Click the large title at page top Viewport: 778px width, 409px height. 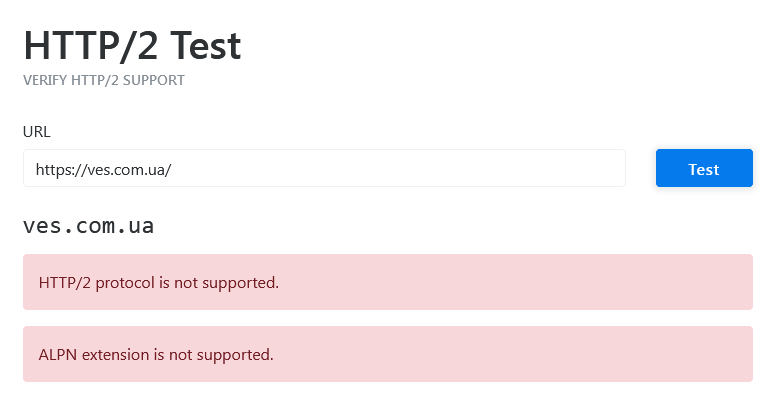132,46
